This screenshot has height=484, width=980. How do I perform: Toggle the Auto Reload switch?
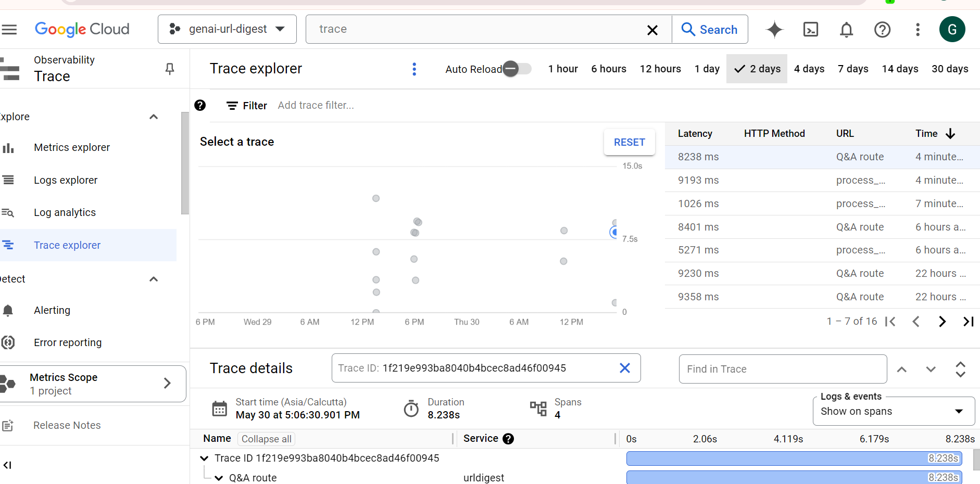click(x=517, y=69)
